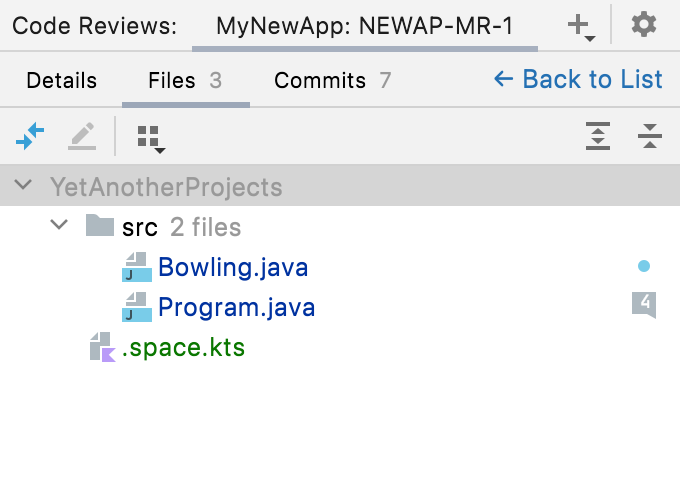Select the Files tab

click(184, 80)
